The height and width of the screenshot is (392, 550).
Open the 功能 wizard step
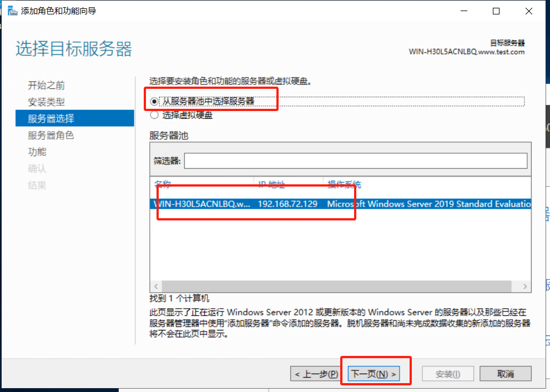[37, 152]
